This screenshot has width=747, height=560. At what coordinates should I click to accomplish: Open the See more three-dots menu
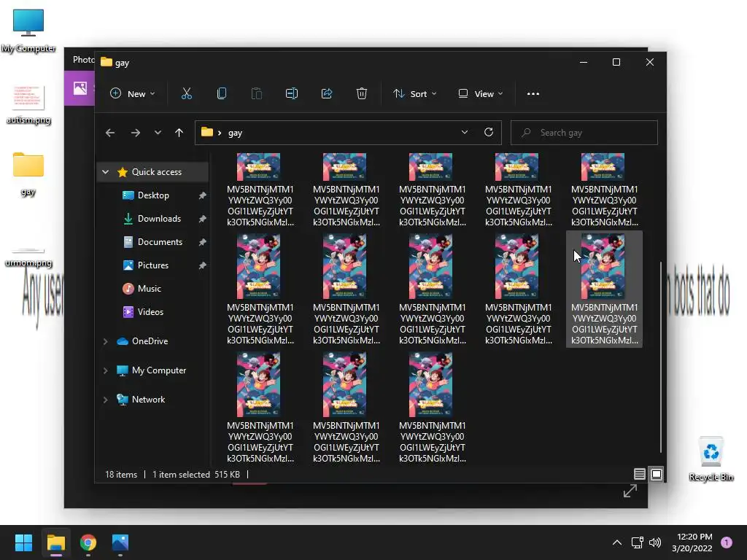(533, 94)
